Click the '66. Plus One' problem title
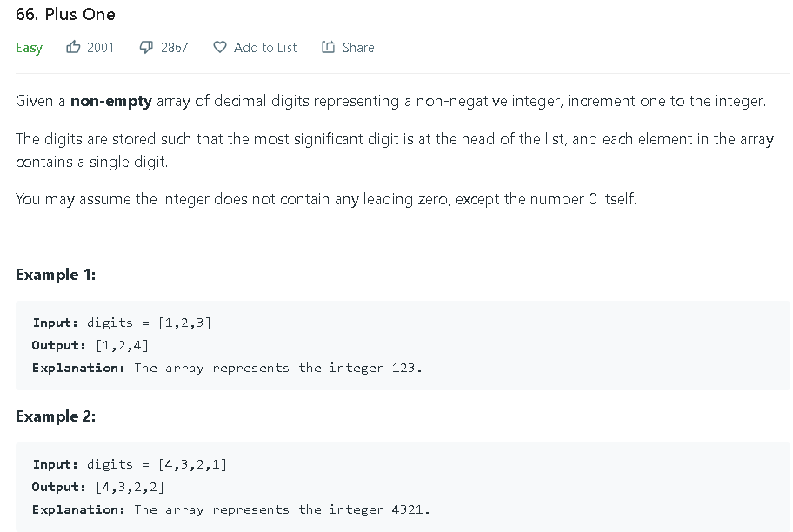 (65, 15)
